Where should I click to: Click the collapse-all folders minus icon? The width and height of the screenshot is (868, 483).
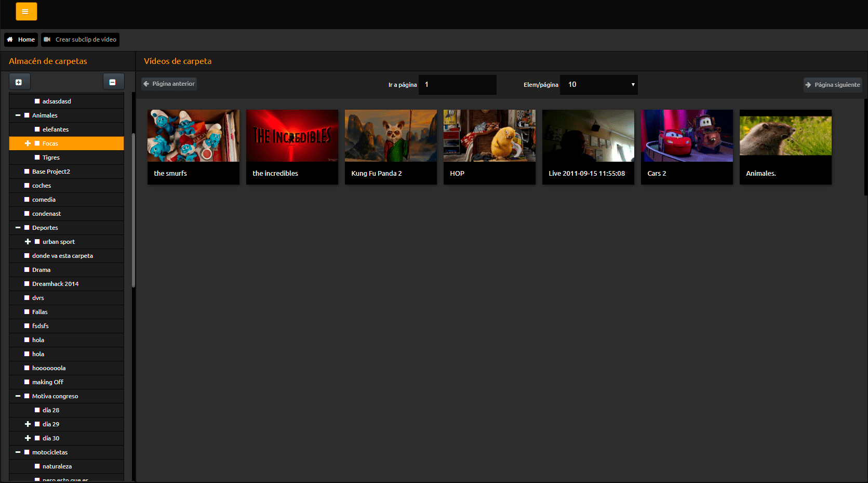point(113,82)
